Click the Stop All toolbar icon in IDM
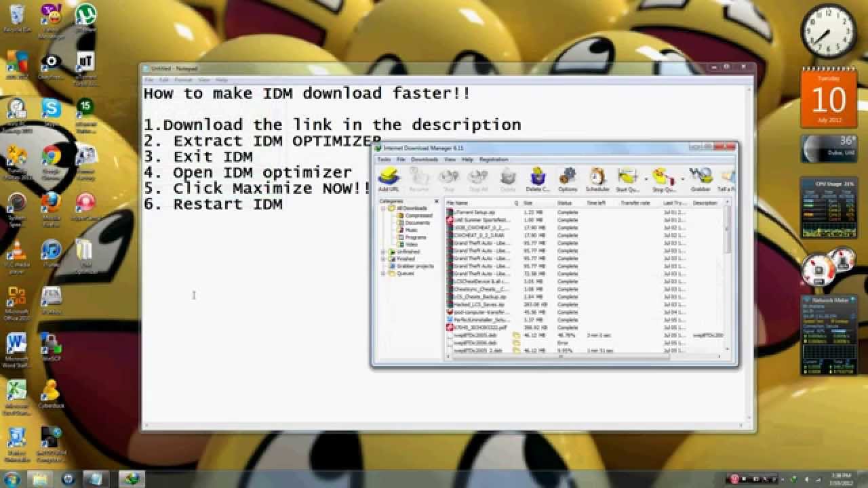The height and width of the screenshot is (488, 868). click(x=478, y=180)
